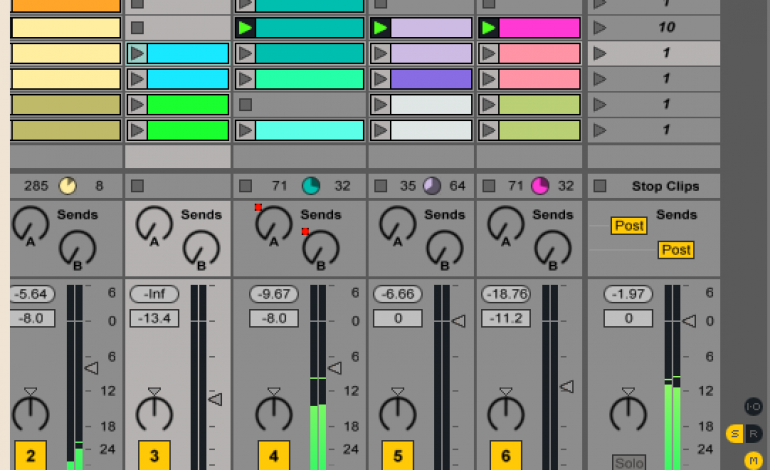Toggle the track 2 activator button

click(30, 456)
